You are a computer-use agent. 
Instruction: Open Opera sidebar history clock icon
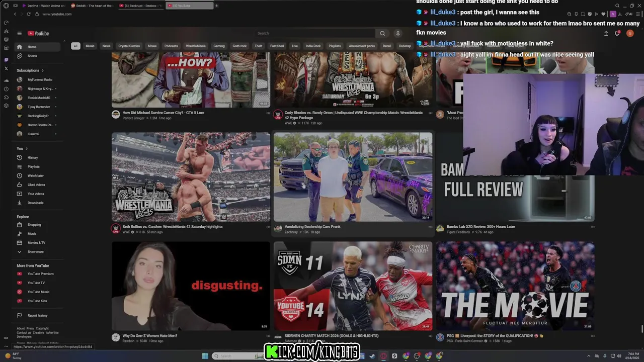coord(6,89)
